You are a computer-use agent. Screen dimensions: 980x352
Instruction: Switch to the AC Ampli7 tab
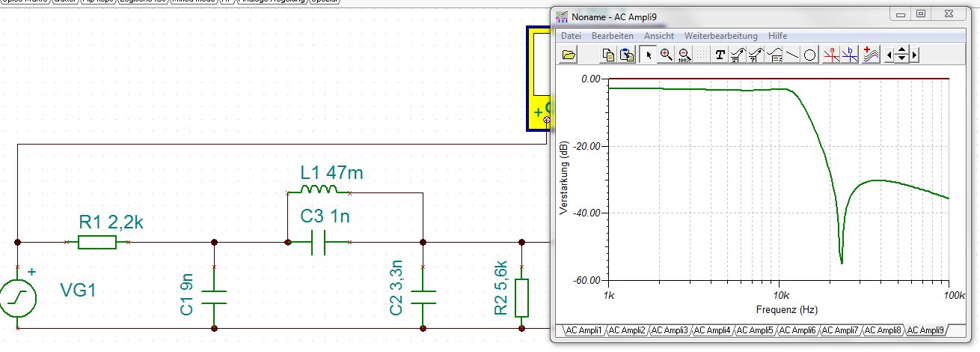[x=839, y=330]
